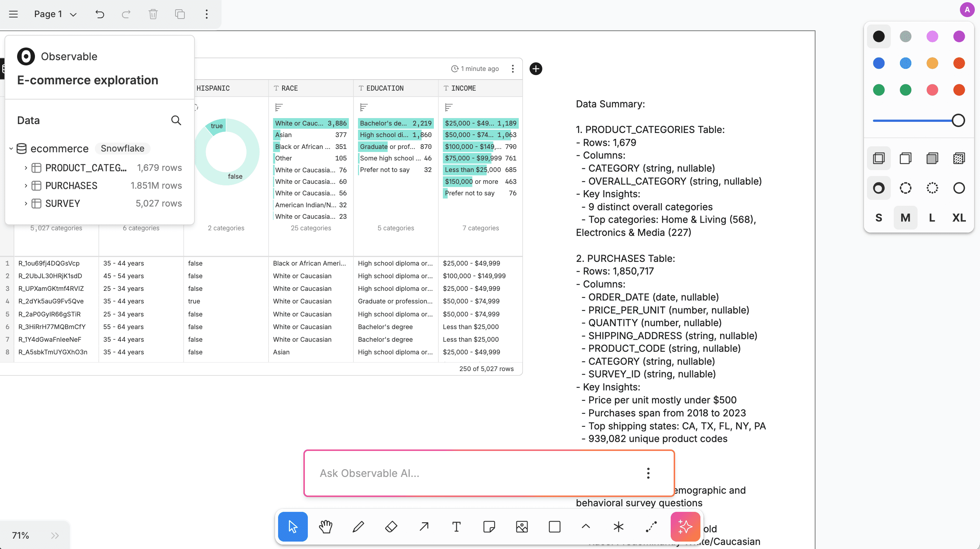Insert an image using the image tool
Screen dimensions: 980x549
pyautogui.click(x=522, y=527)
